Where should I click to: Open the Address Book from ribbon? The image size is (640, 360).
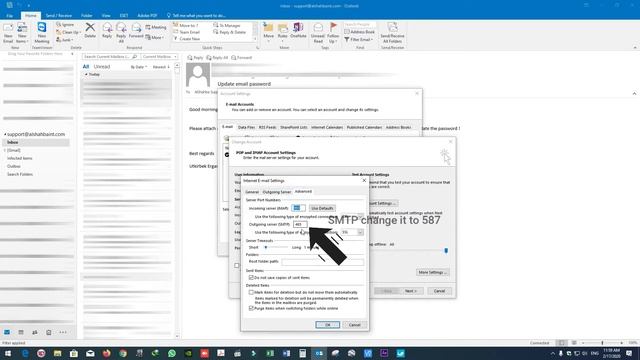(x=360, y=32)
